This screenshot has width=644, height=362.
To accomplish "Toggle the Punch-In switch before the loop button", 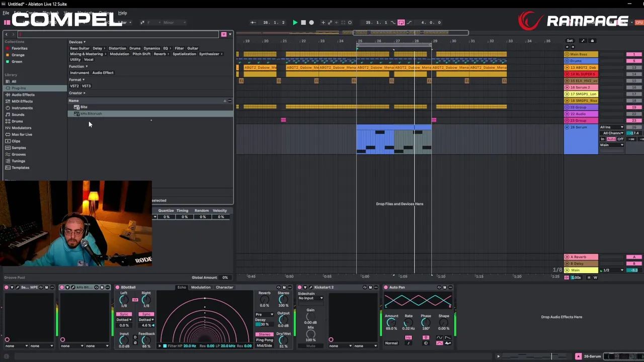I will 393,23.
